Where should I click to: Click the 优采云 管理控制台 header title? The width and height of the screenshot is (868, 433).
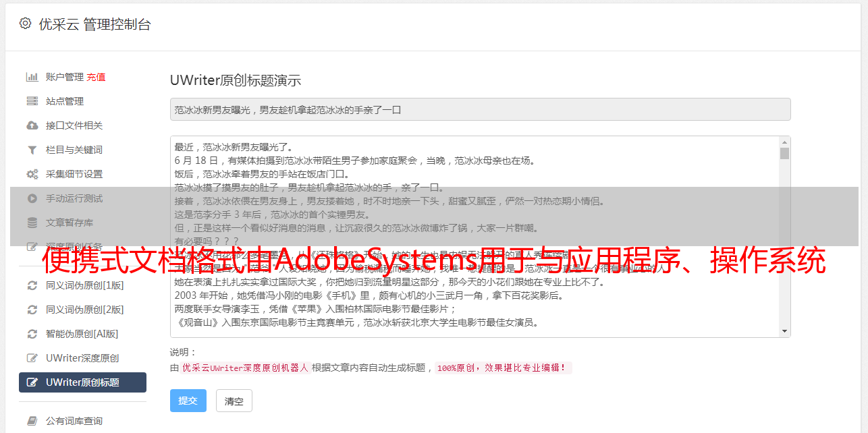pos(95,24)
